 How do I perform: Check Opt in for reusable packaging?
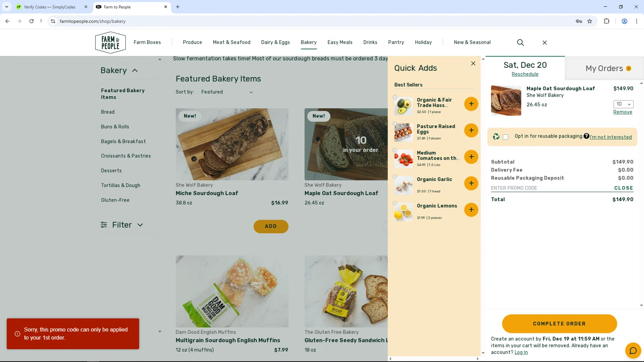505,137
